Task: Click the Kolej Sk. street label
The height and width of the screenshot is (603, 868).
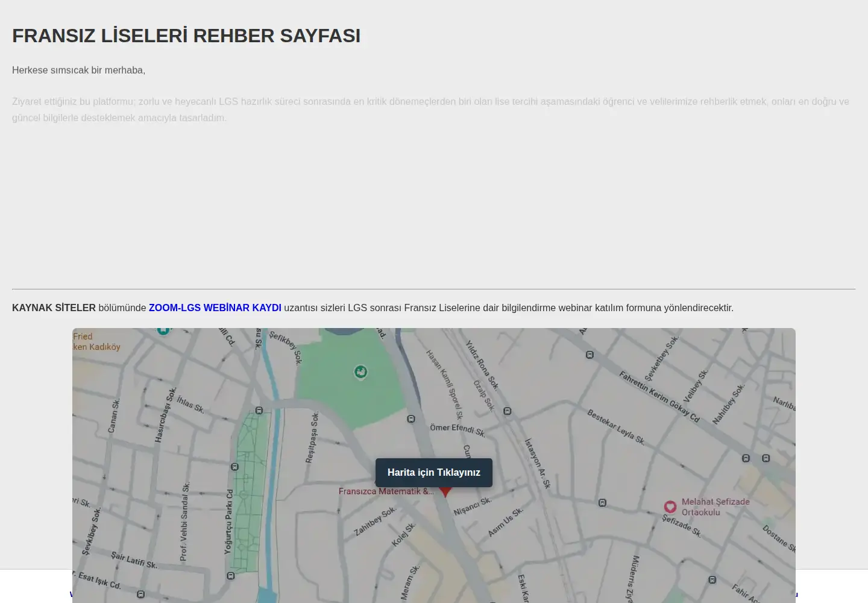Action: pos(403,535)
